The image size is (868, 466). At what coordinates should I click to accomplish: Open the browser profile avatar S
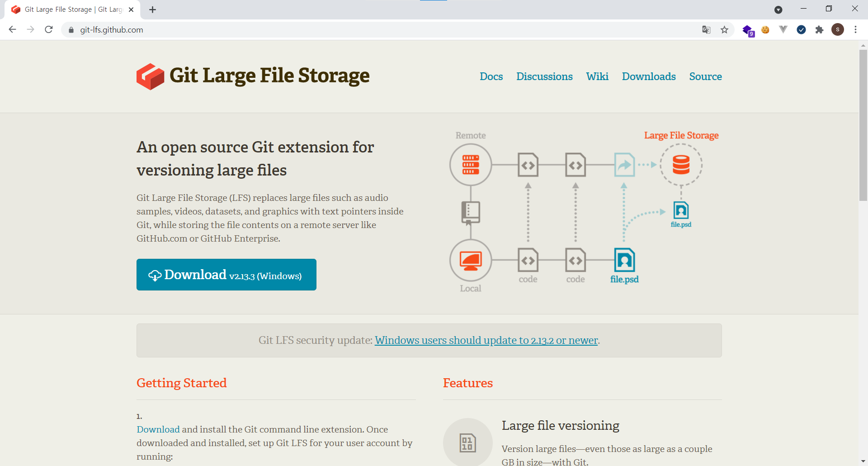pyautogui.click(x=838, y=29)
